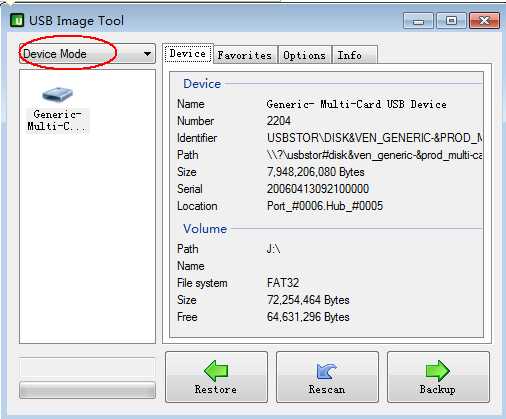
Task: Click the Backup button
Action: 438,377
